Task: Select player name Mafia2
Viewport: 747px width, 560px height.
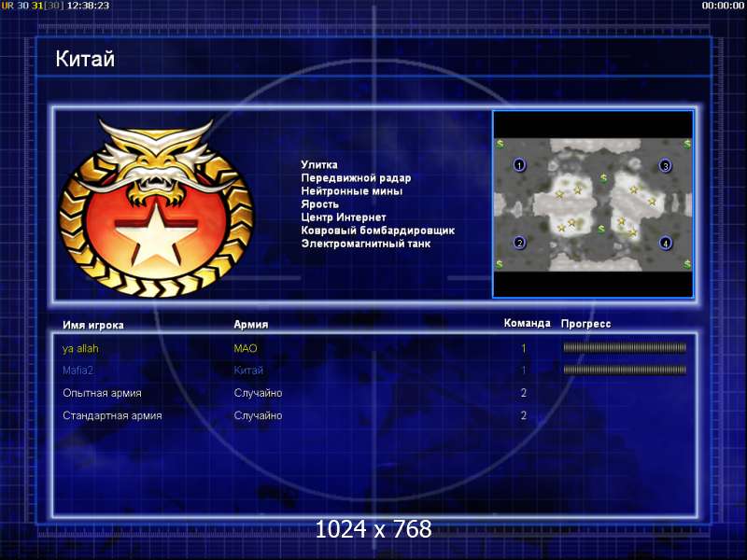Action: click(x=78, y=370)
